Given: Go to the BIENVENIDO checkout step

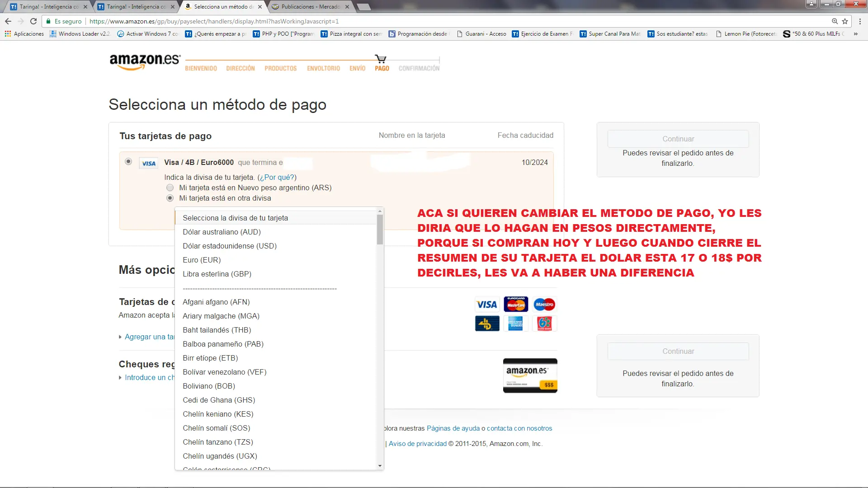Looking at the screenshot, I should (201, 69).
